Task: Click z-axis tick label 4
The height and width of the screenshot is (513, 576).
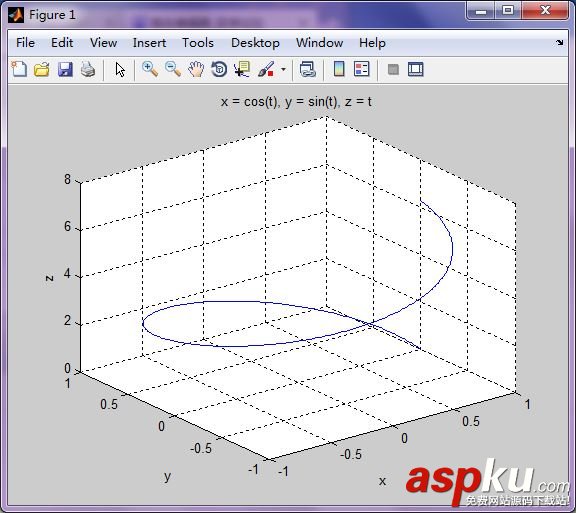Action: coord(67,273)
